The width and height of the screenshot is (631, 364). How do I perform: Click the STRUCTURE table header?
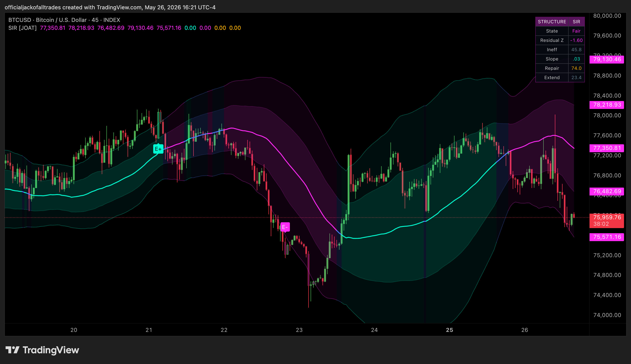point(552,22)
